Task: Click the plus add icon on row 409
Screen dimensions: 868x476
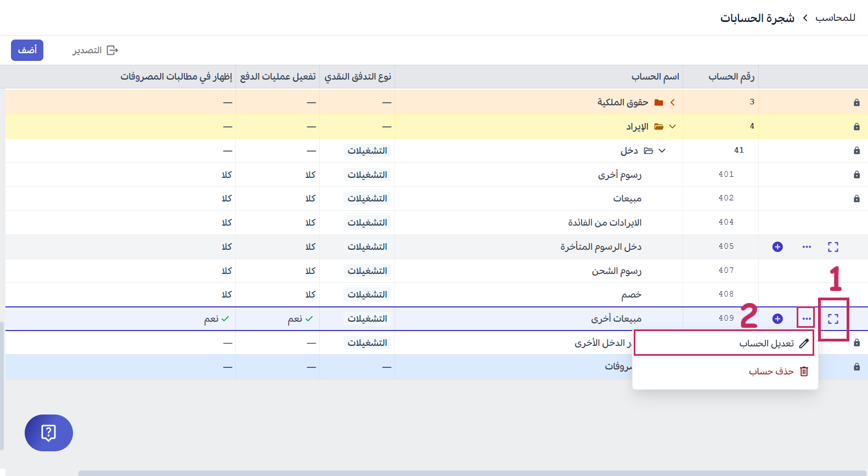Action: click(777, 319)
